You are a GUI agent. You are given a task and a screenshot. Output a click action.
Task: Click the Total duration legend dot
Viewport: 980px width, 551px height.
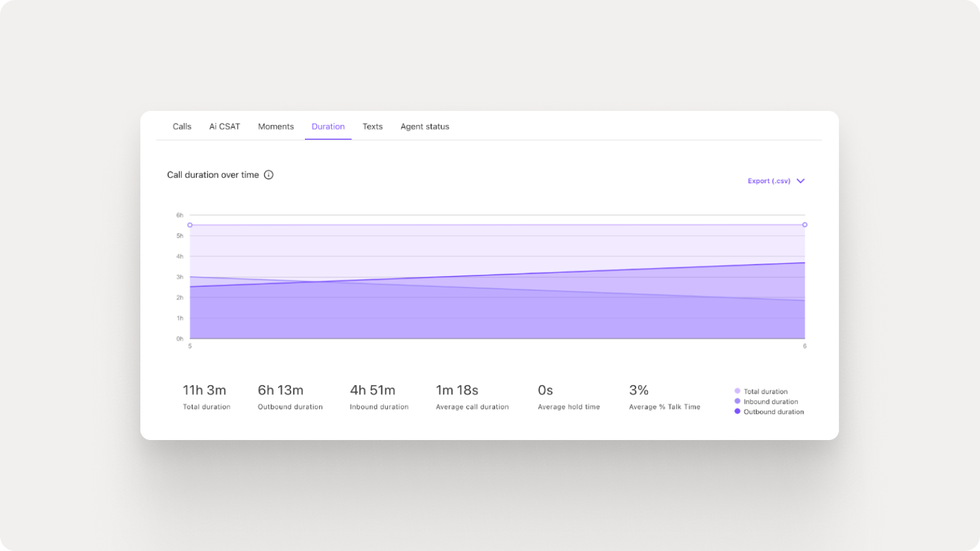click(738, 391)
